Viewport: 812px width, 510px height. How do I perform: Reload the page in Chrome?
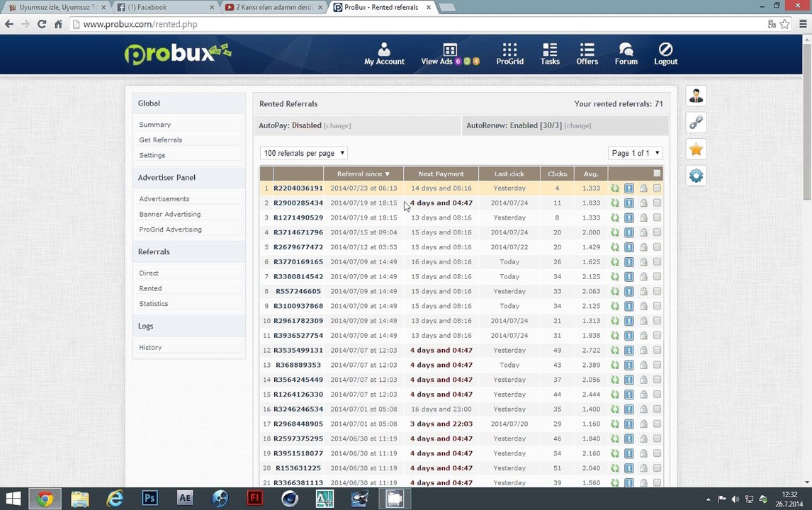(x=42, y=24)
